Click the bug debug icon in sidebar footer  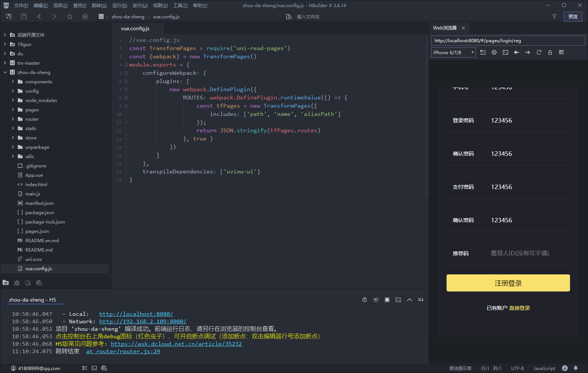click(x=17, y=283)
